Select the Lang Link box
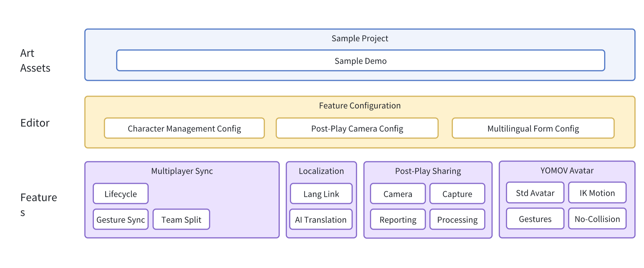 pyautogui.click(x=321, y=194)
